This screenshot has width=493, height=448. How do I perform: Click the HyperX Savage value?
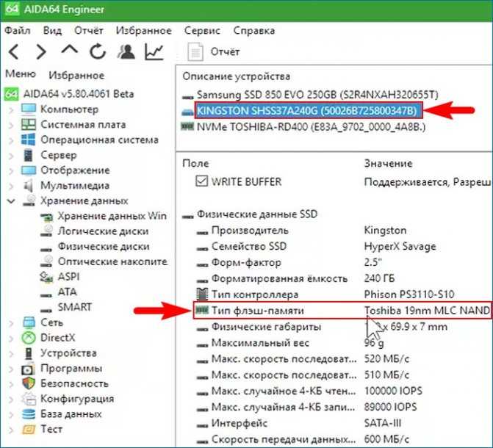point(400,246)
